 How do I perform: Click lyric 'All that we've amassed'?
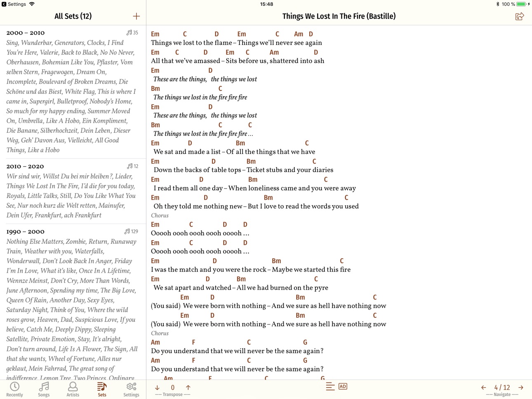(186, 61)
